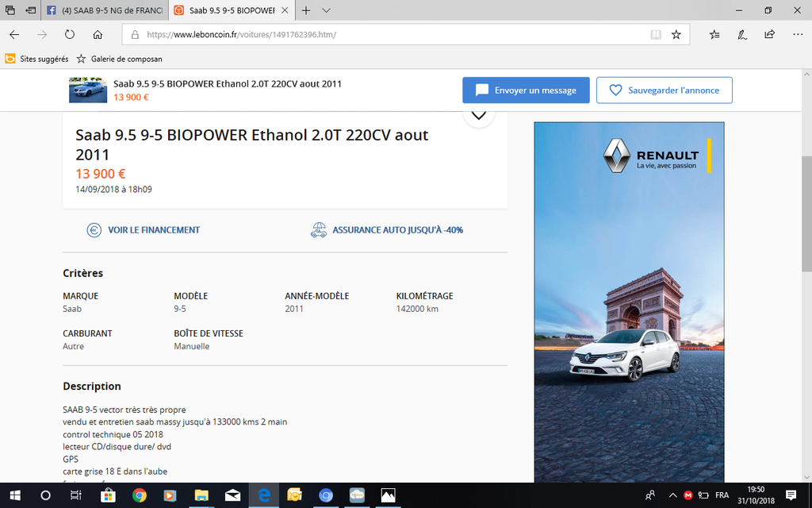Viewport: 812px width, 508px height.
Task: Click the round chevron-down button above the title
Action: pos(478,115)
